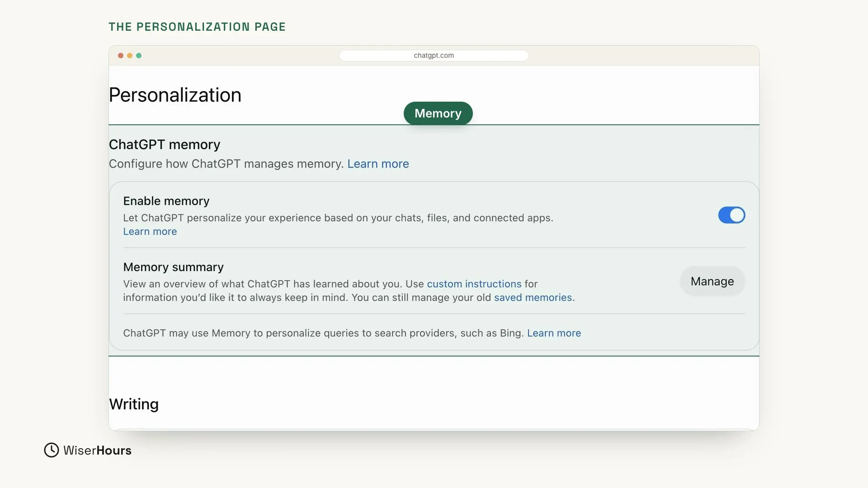The image size is (868, 488).
Task: Click the red close window dot
Action: coord(121,56)
